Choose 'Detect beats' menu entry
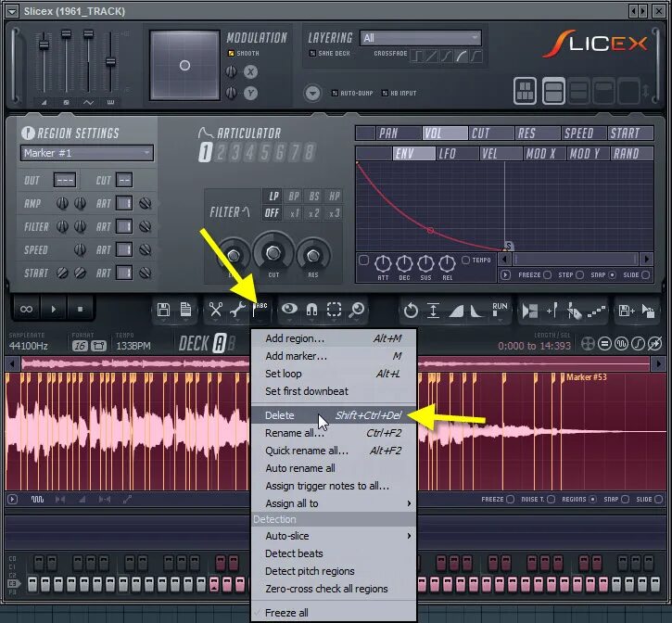The height and width of the screenshot is (623, 672). (x=334, y=553)
